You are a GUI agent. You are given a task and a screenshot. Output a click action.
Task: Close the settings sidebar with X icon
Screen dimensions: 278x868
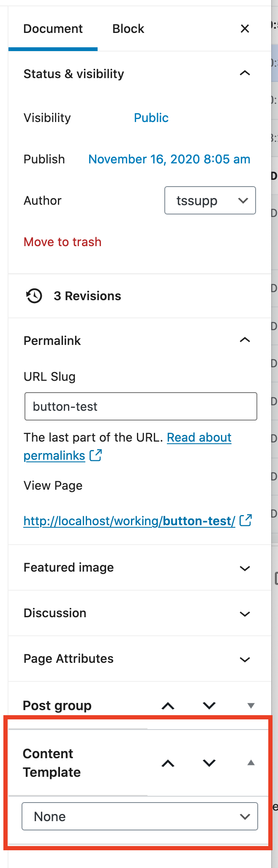[245, 29]
